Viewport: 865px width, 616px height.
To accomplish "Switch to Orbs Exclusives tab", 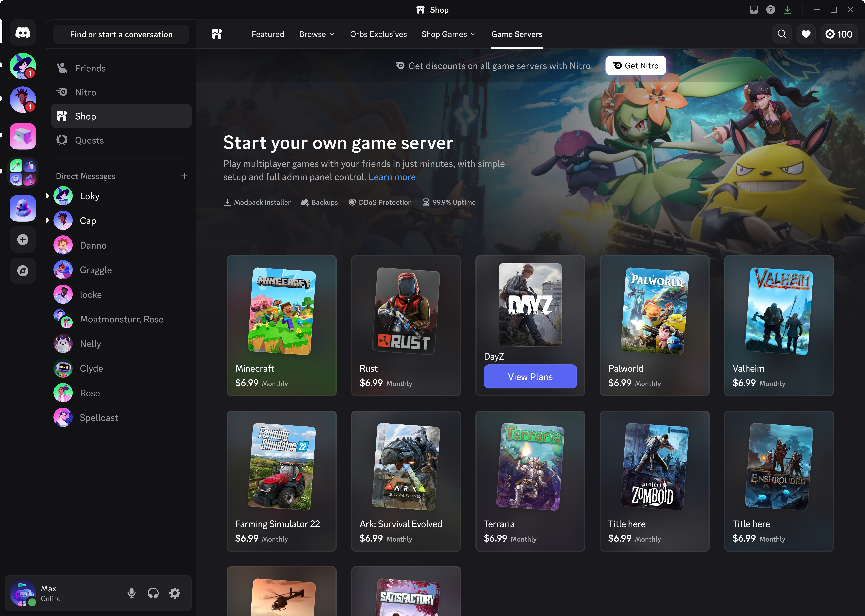I will tap(378, 34).
